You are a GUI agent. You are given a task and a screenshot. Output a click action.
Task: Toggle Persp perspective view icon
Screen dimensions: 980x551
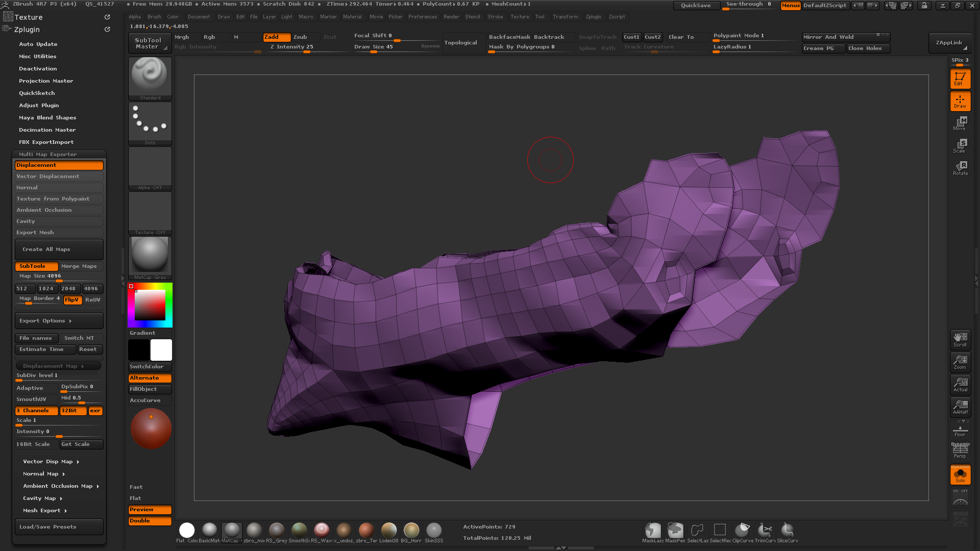click(960, 450)
